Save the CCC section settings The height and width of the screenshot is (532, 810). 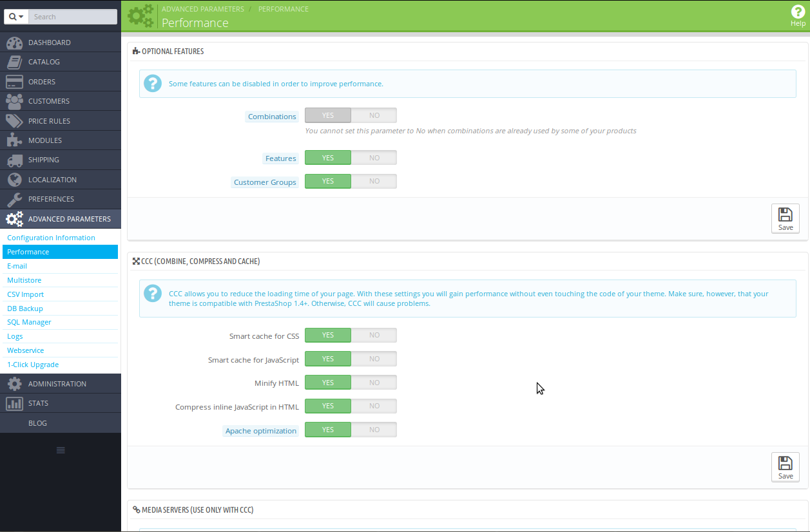(786, 467)
